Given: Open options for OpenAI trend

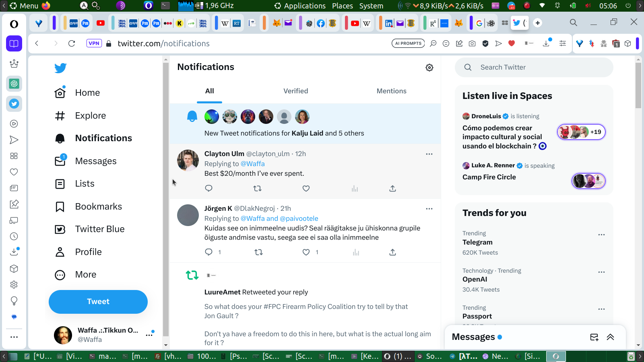Looking at the screenshot, I should tap(601, 272).
